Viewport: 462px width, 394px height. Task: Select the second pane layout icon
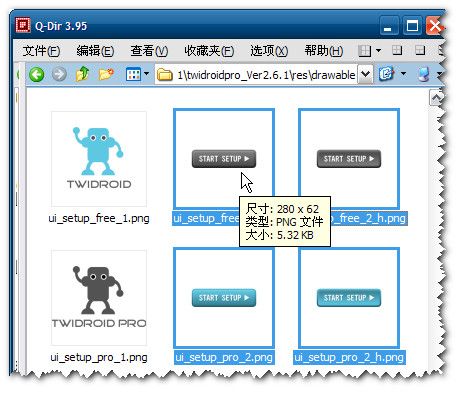[397, 50]
